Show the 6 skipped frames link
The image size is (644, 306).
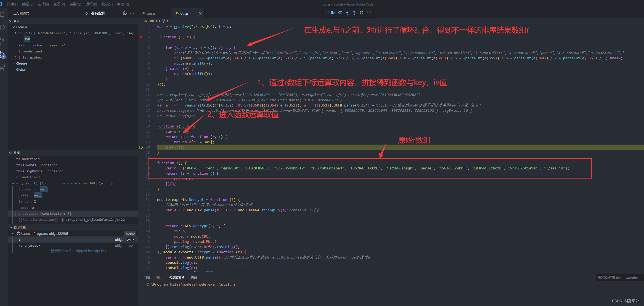coord(78,251)
